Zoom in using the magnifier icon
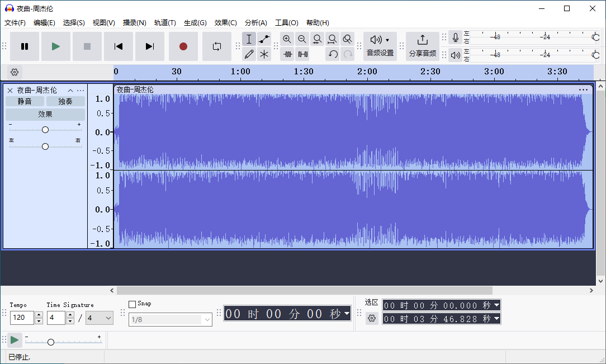606x364 pixels. [287, 39]
